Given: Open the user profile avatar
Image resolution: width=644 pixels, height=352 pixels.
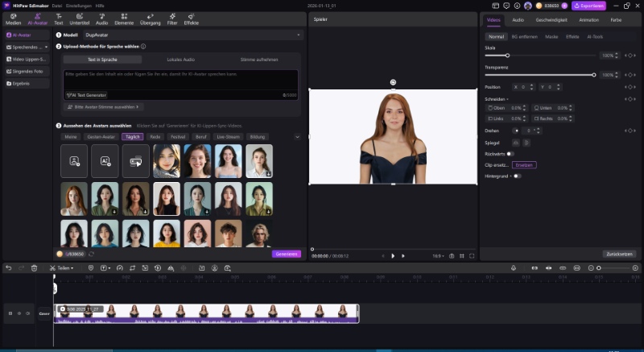Looking at the screenshot, I should [528, 6].
